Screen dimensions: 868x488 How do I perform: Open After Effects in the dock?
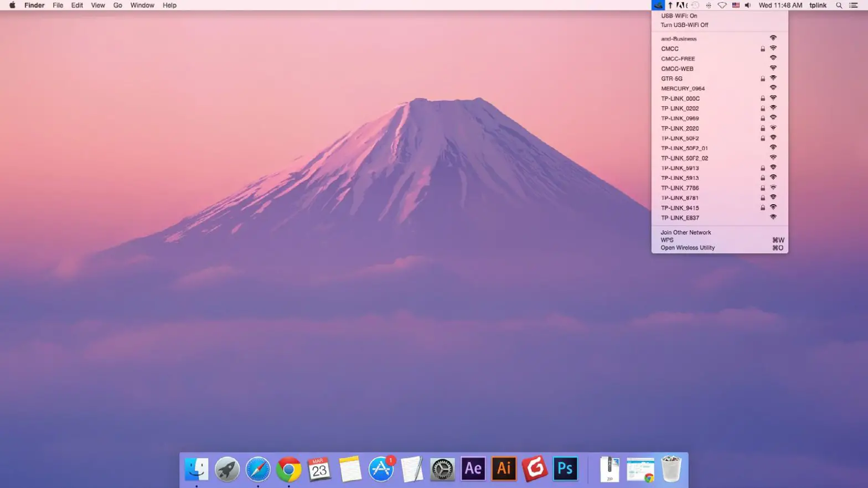(473, 469)
